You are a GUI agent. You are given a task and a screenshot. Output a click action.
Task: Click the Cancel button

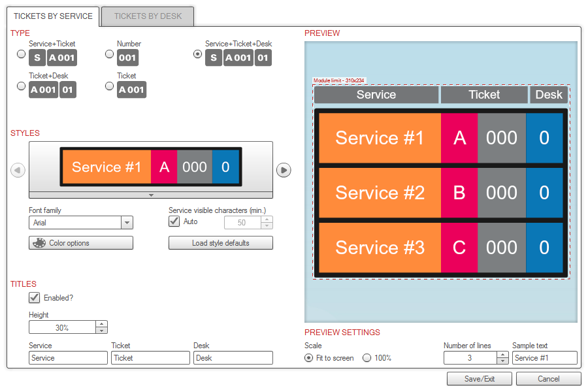(x=548, y=379)
